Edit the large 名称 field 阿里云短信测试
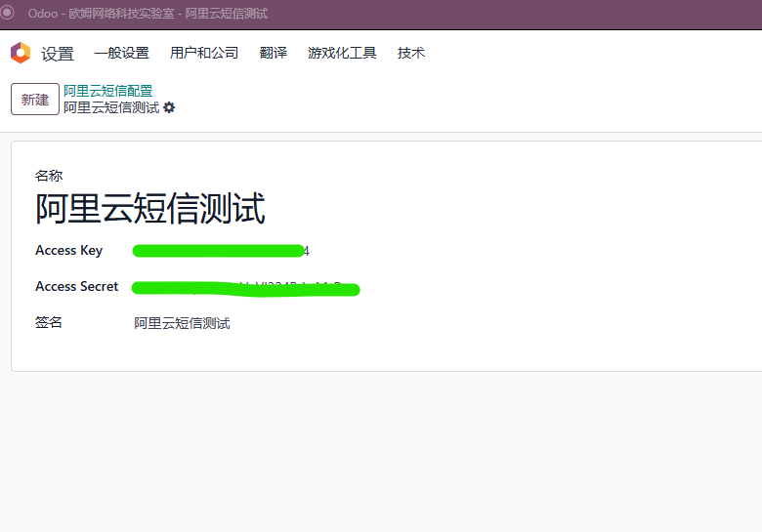This screenshot has height=532, width=762. (150, 208)
